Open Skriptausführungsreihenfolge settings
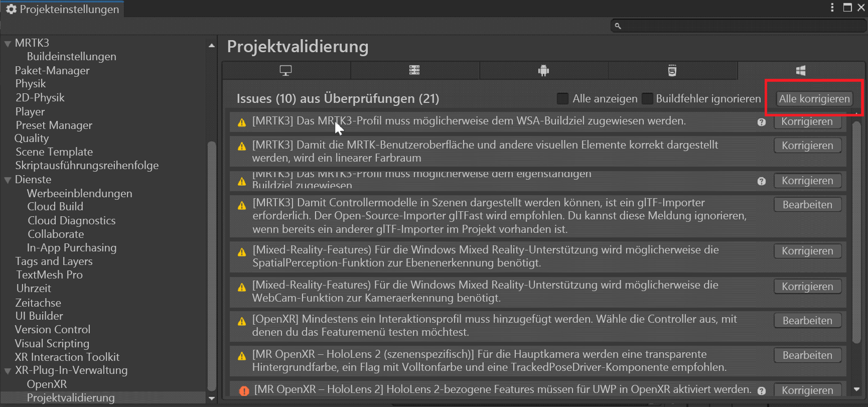 [x=86, y=166]
